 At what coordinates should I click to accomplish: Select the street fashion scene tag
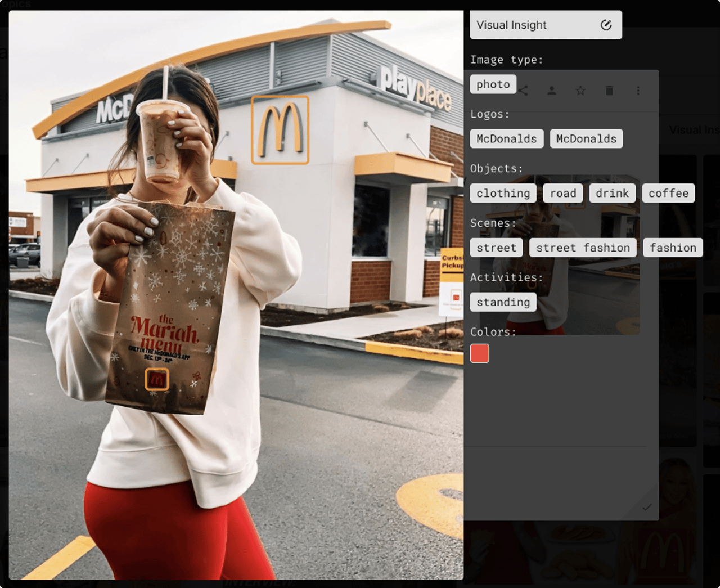pyautogui.click(x=583, y=248)
